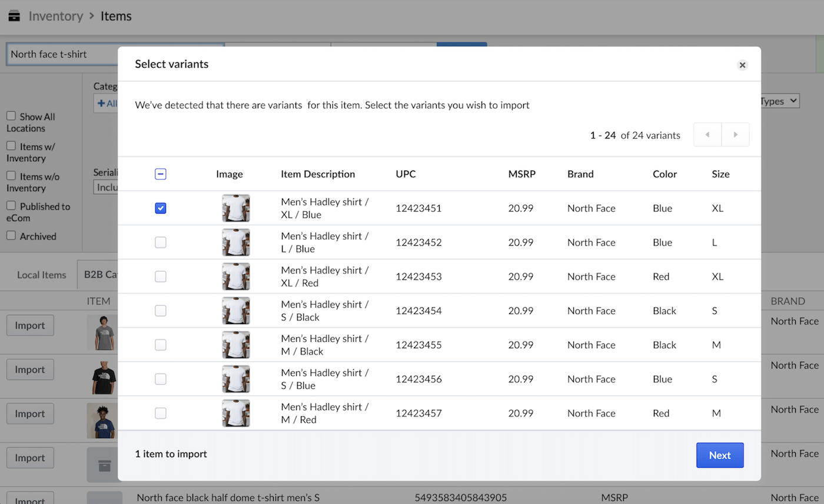824x504 pixels.
Task: Open M / Black variant shirt thumbnail
Action: (236, 345)
